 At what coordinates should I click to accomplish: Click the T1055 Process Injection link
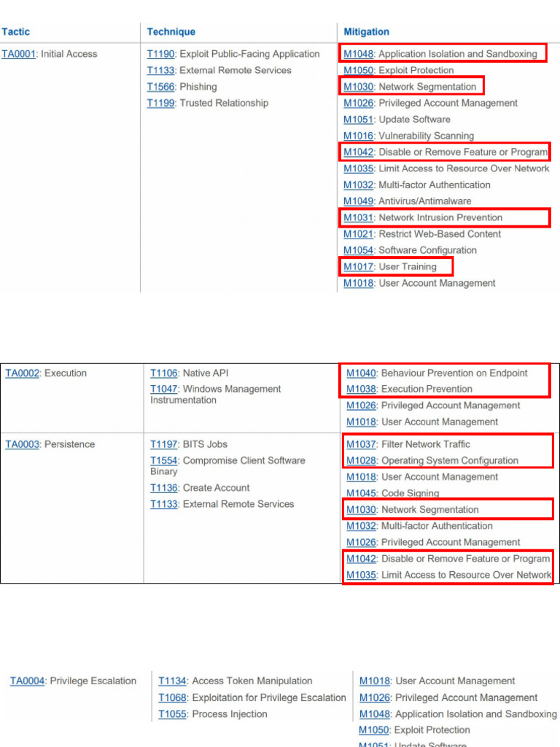point(172,713)
